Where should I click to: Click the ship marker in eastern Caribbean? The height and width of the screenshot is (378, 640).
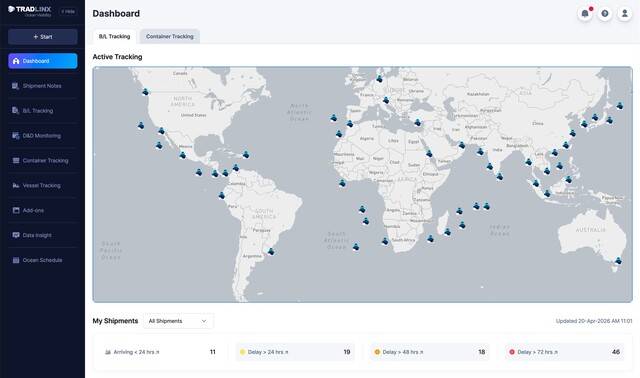pyautogui.click(x=246, y=154)
